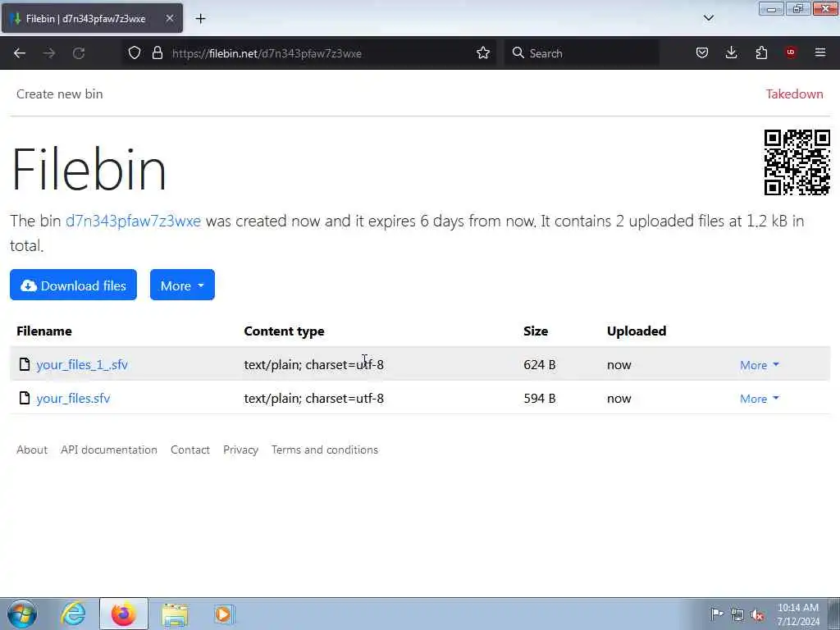
Task: Click the network tray icon
Action: [737, 614]
